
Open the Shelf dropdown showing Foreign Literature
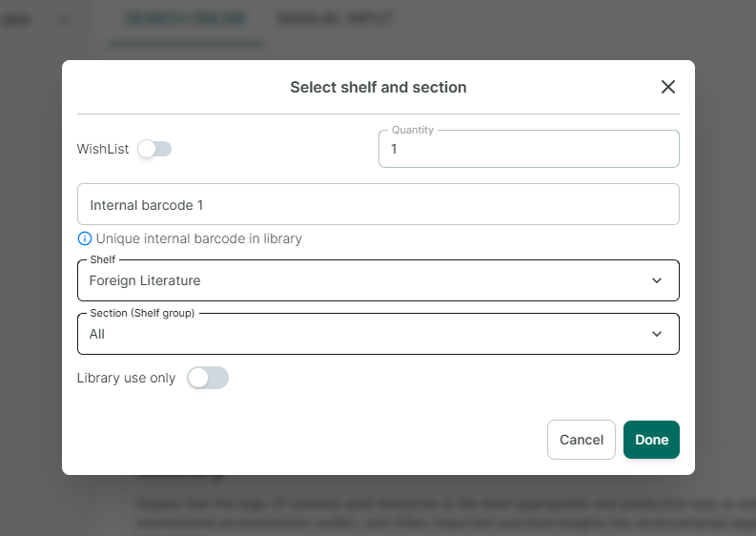pyautogui.click(x=378, y=280)
